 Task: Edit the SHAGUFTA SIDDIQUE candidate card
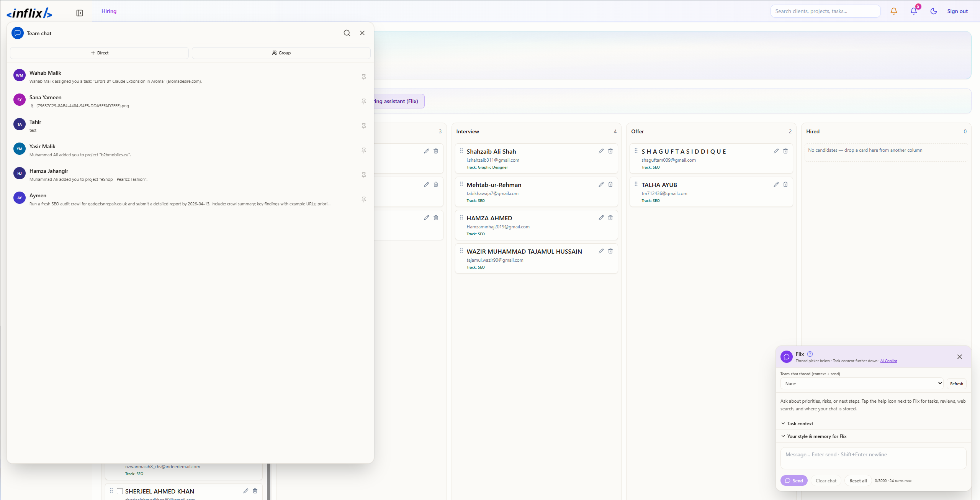(776, 151)
